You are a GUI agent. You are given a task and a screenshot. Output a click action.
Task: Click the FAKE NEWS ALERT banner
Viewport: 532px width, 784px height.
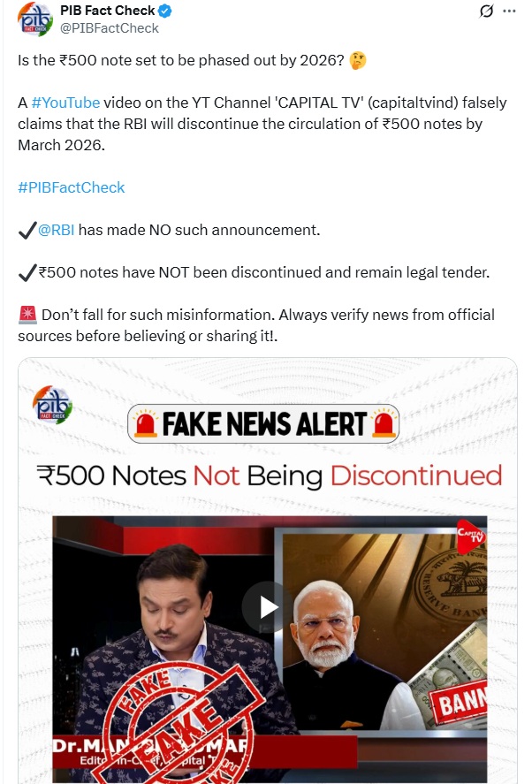pyautogui.click(x=263, y=424)
